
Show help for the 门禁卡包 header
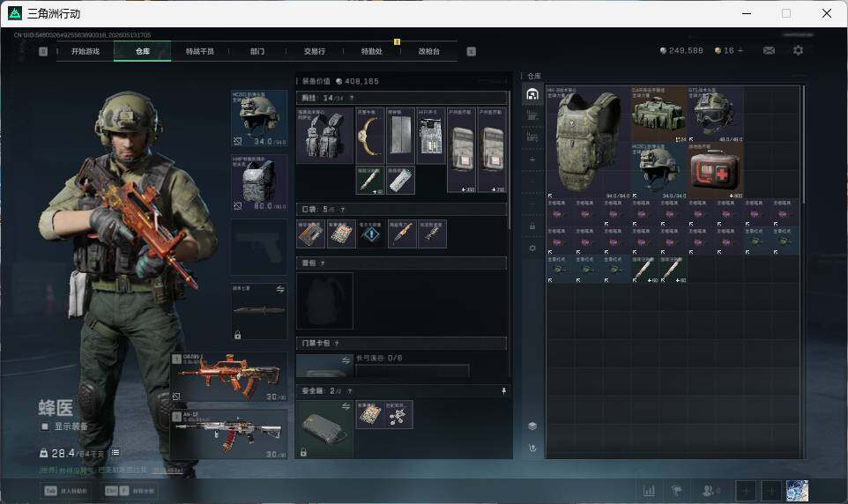(337, 344)
